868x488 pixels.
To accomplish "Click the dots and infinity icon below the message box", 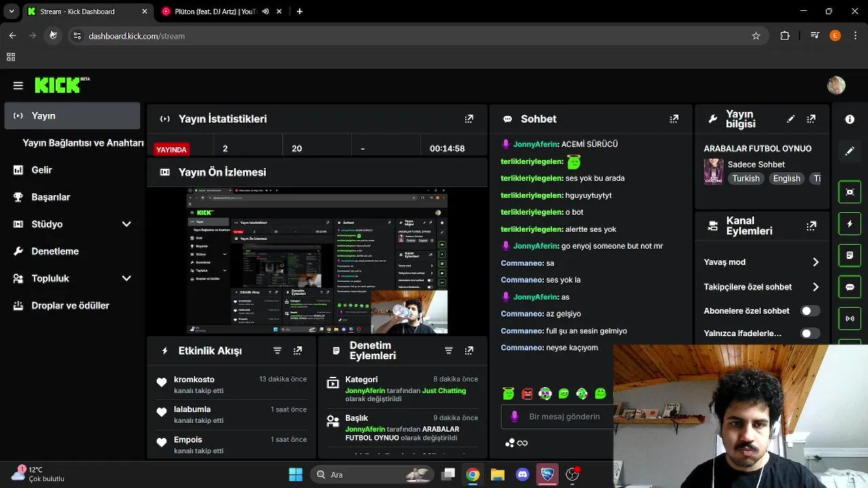I will (x=516, y=443).
